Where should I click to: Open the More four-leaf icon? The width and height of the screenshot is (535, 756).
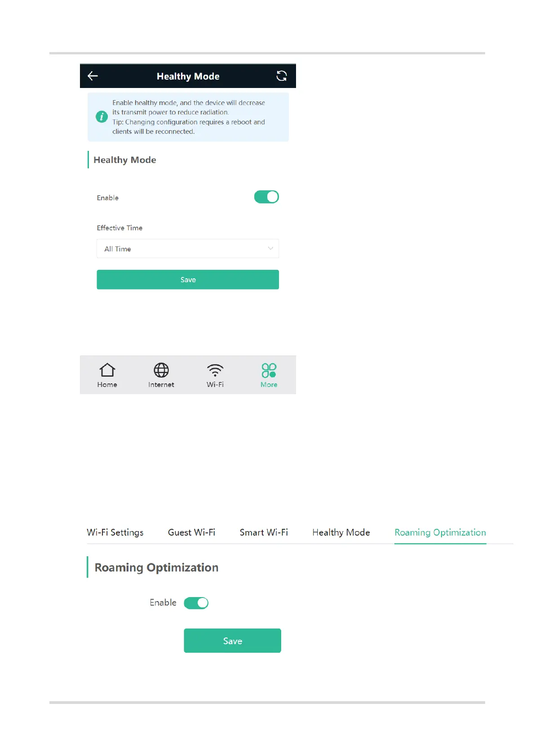[269, 370]
